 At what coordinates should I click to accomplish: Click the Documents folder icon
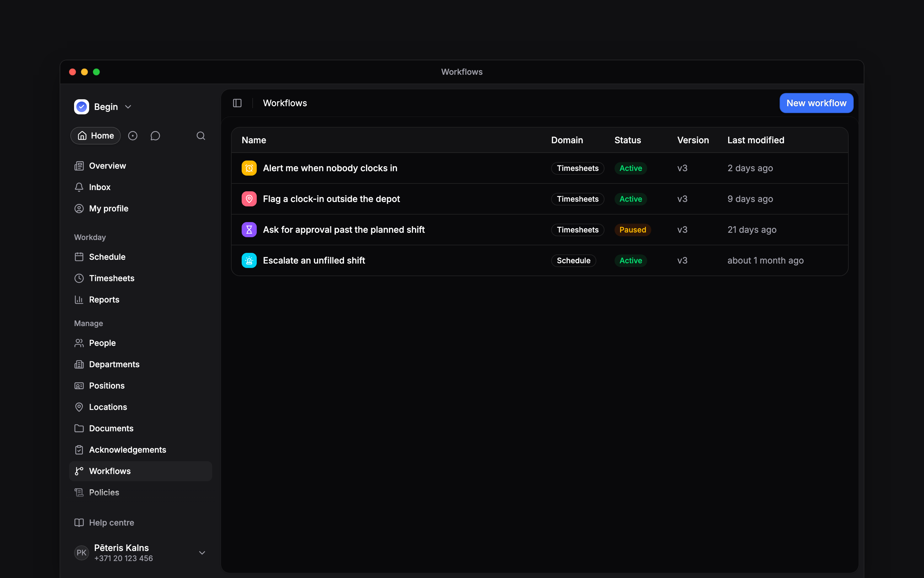click(x=79, y=428)
